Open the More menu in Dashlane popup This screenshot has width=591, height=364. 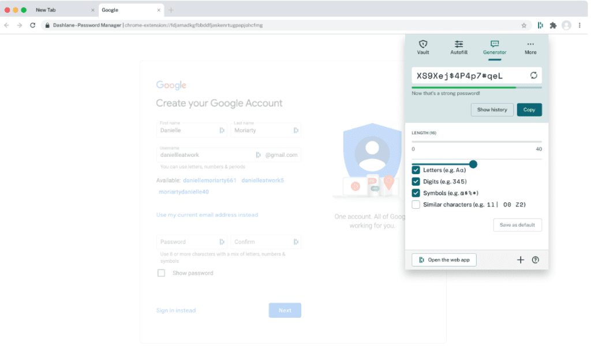[530, 46]
